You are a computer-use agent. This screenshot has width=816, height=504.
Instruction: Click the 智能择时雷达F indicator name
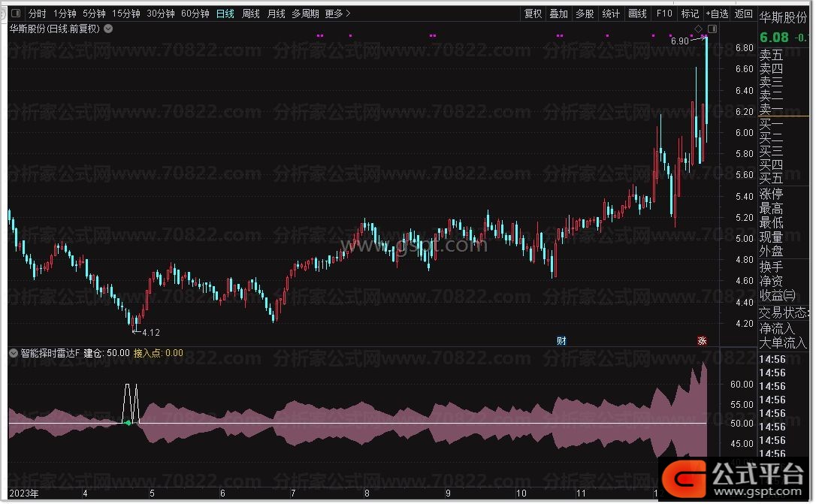click(x=50, y=353)
